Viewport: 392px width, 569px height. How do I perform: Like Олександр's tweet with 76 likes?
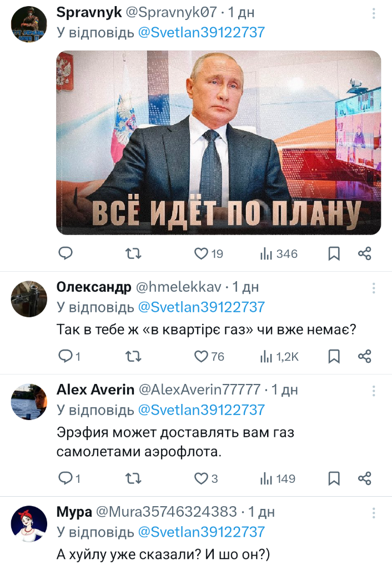coord(209,356)
